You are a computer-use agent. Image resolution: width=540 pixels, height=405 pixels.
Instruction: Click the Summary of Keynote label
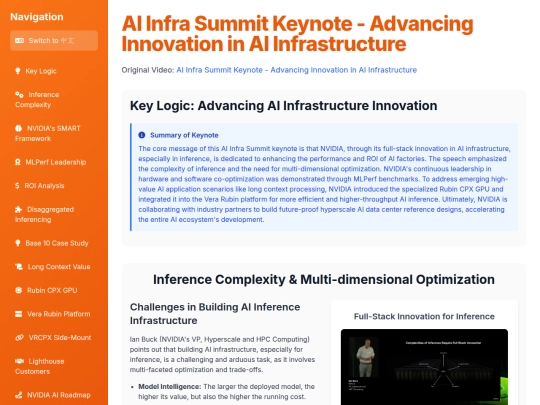pyautogui.click(x=184, y=135)
